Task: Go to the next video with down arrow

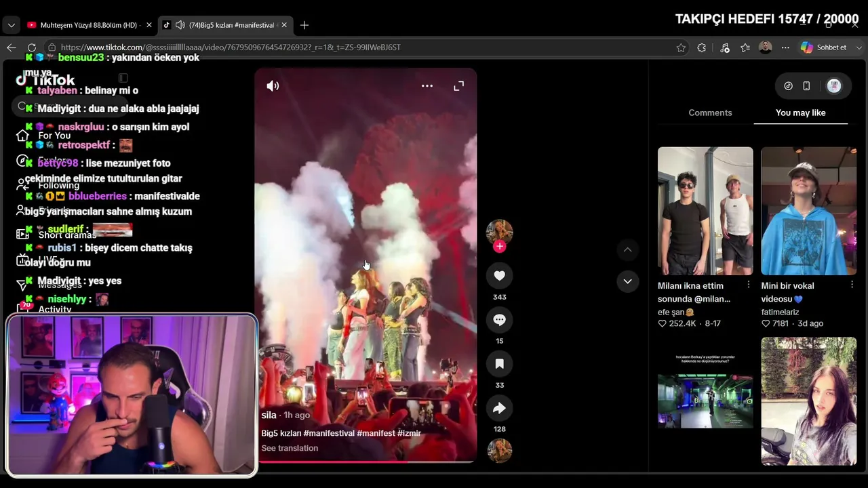Action: (627, 281)
